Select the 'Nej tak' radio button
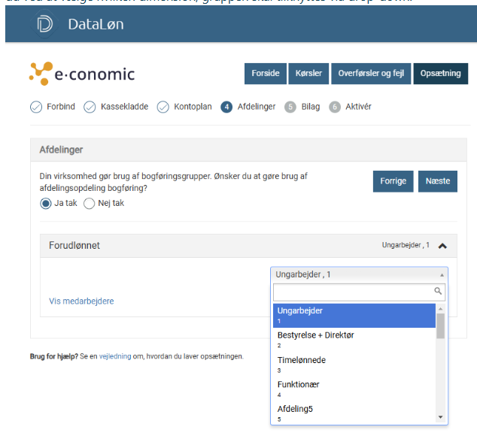This screenshot has width=477, height=448. tap(90, 203)
